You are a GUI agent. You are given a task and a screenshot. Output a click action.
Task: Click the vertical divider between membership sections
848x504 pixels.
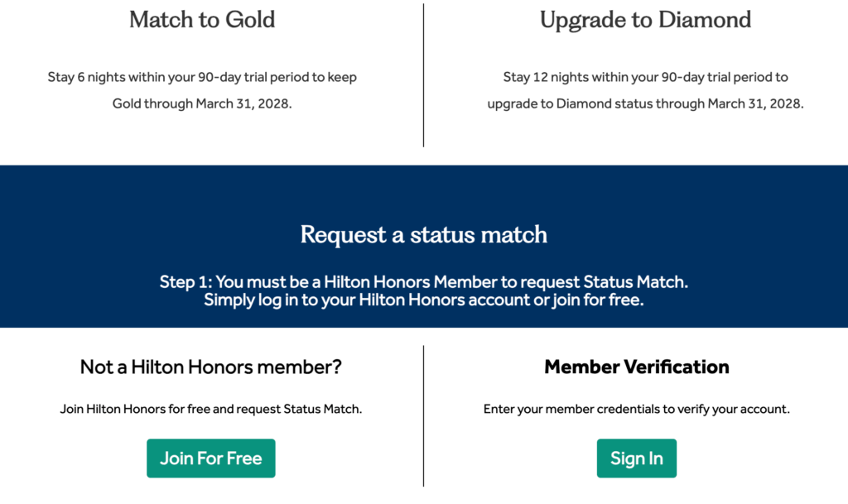tap(423, 418)
